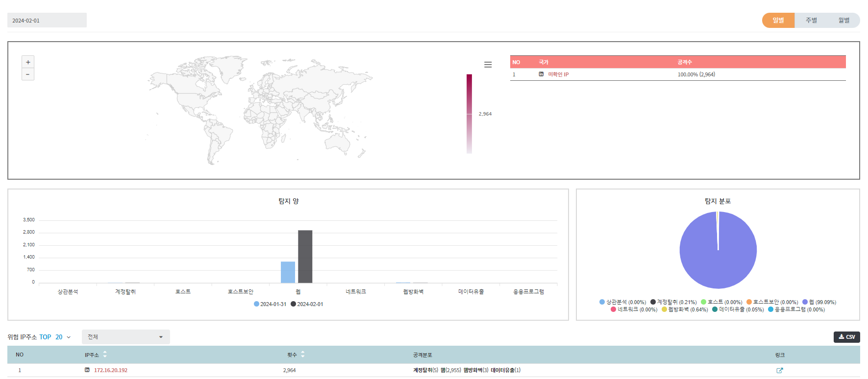Switch to the 주별 weekly tab
This screenshot has height=379, width=868.
click(x=811, y=20)
